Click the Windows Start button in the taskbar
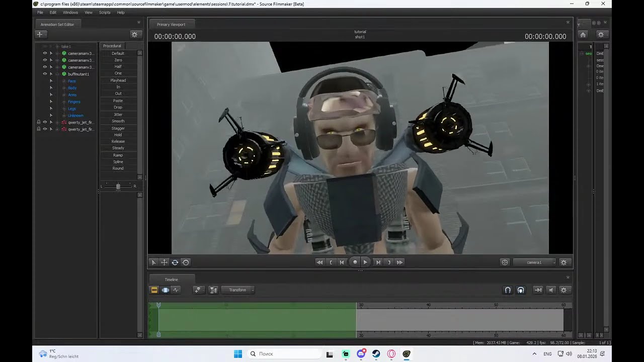This screenshot has width=644, height=362. click(x=238, y=354)
